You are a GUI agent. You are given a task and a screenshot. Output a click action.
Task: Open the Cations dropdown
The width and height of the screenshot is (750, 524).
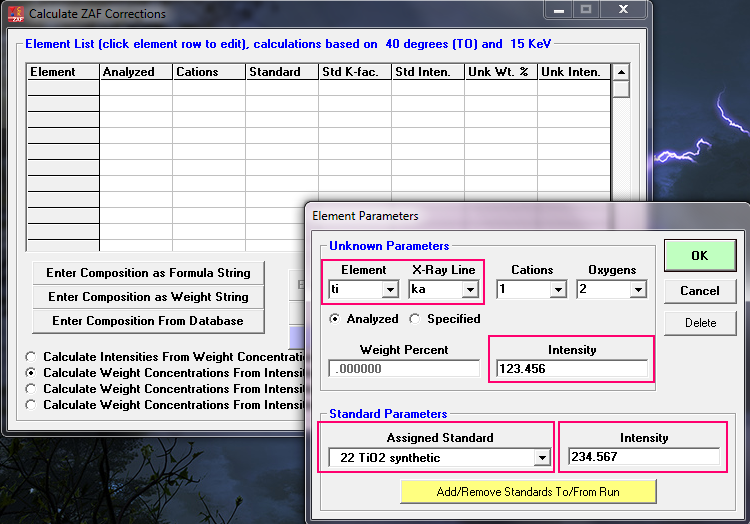coord(558,290)
